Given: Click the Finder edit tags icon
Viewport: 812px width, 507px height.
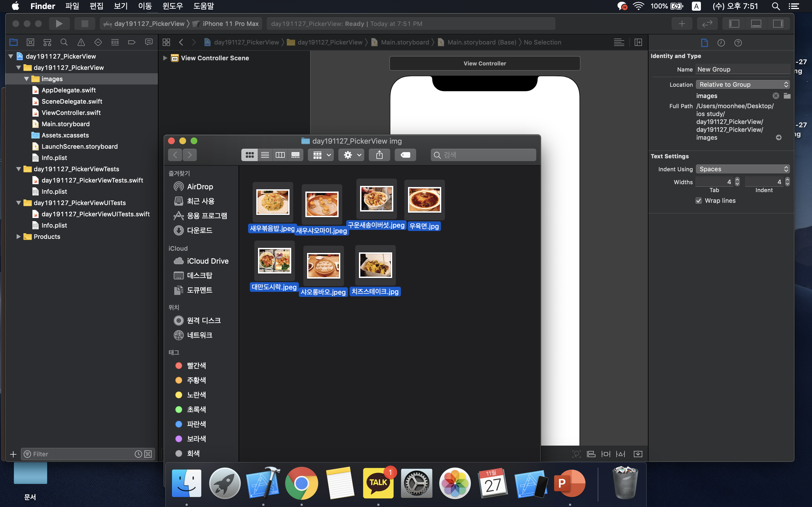Looking at the screenshot, I should [405, 155].
